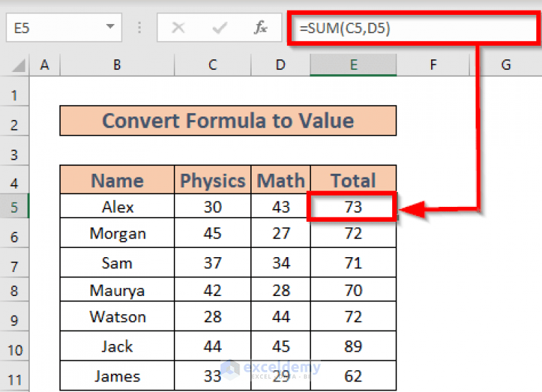Select Sam's Math score 34
Viewport: 542px width, 392px height.
click(281, 263)
